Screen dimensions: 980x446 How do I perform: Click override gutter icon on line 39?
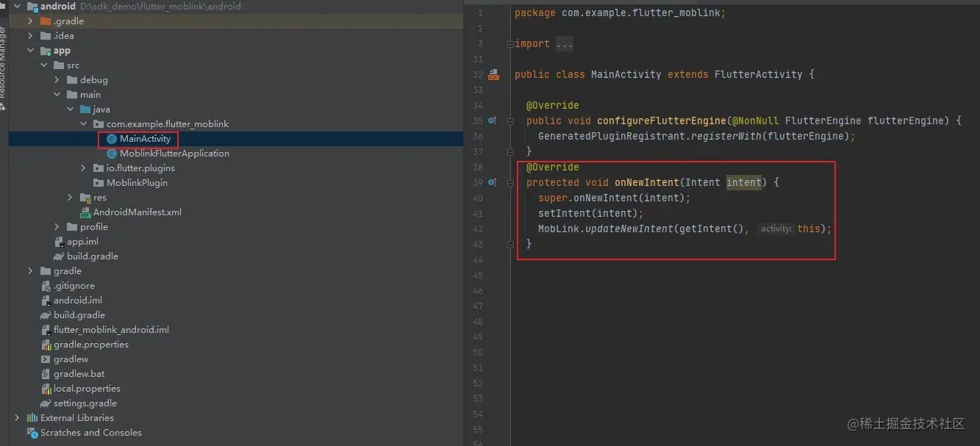493,182
